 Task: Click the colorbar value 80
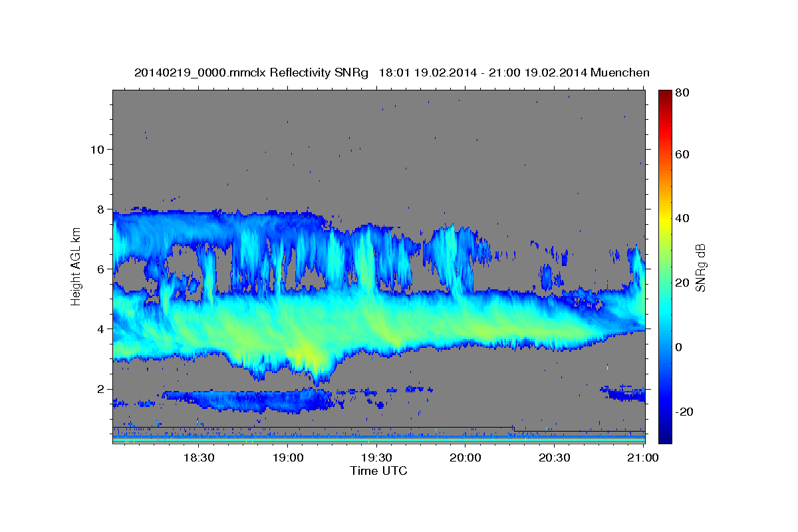(x=684, y=93)
